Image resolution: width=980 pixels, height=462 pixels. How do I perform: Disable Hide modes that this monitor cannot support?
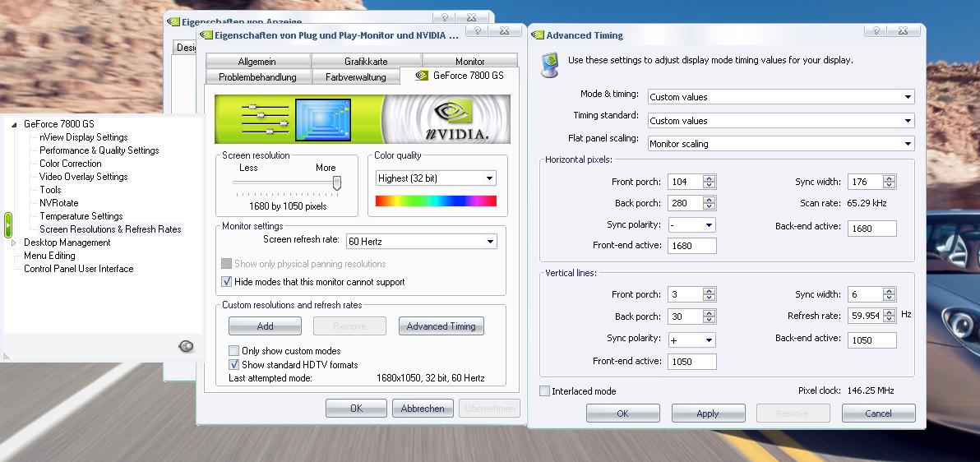(x=227, y=282)
